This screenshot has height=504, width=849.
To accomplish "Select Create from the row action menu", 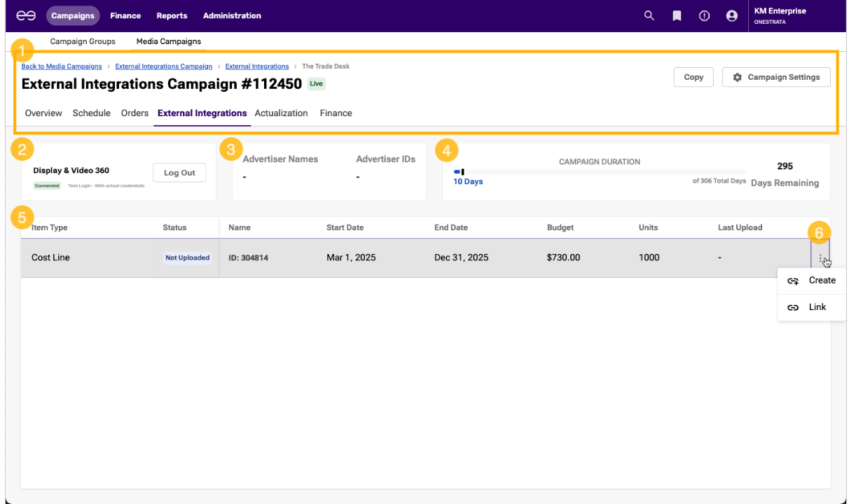I will 813,281.
